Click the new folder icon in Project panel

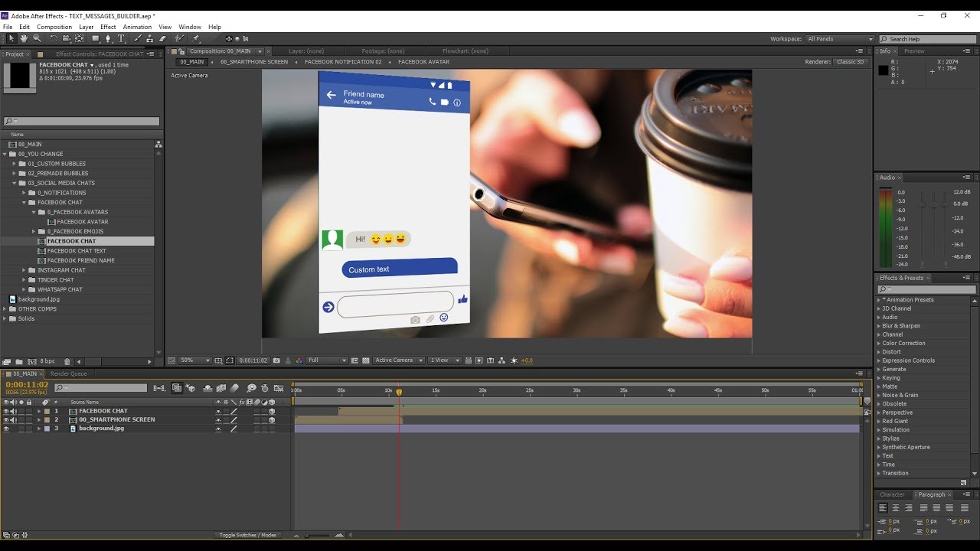click(x=18, y=361)
